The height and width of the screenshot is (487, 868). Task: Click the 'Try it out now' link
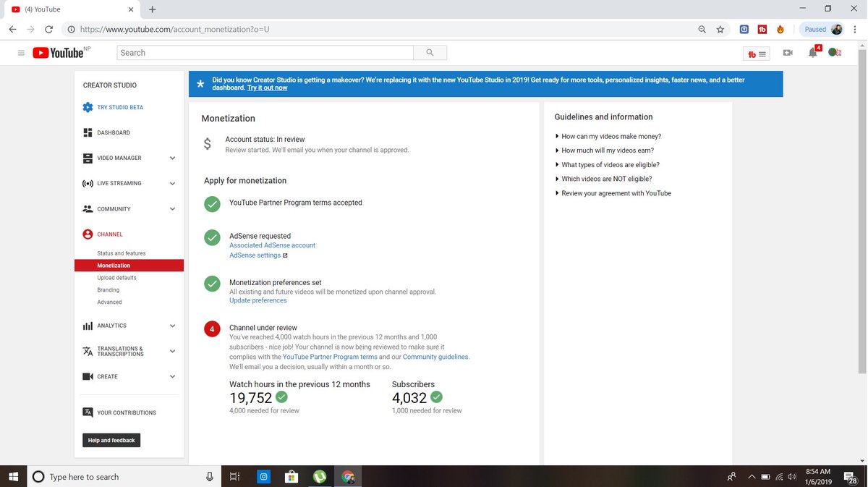[267, 88]
